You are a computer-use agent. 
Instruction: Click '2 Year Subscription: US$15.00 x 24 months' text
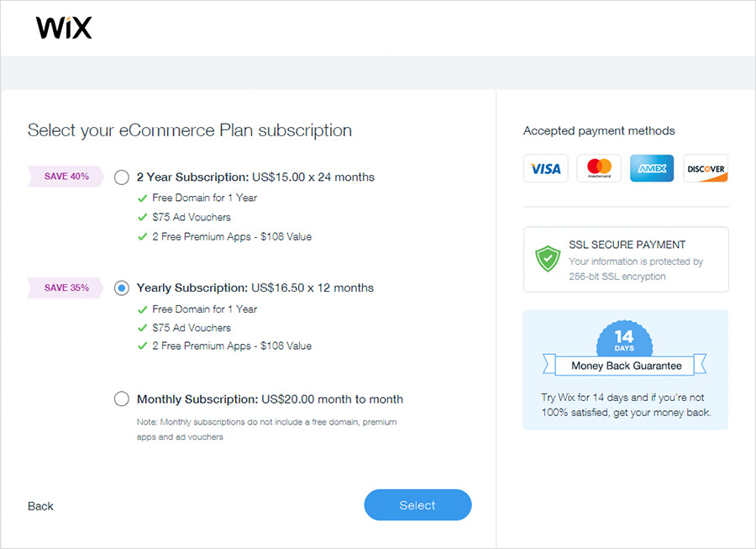(x=255, y=177)
